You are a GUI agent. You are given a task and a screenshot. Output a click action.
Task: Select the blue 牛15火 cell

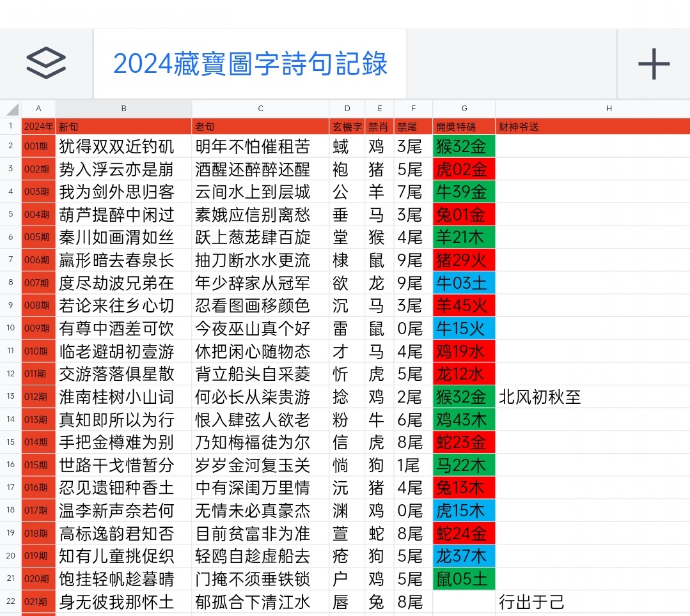[463, 328]
